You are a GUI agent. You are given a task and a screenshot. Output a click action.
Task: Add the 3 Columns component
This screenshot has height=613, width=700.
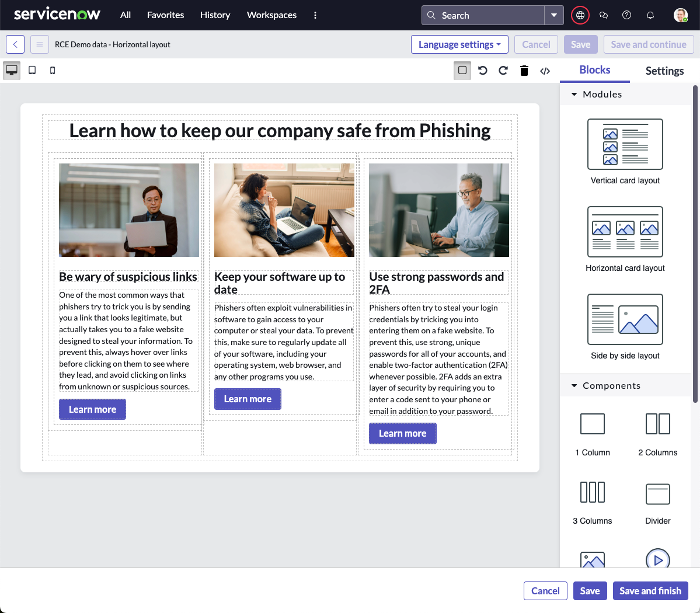[593, 503]
